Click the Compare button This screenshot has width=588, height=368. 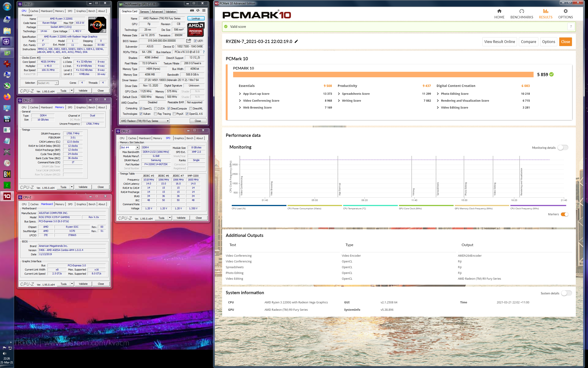529,42
